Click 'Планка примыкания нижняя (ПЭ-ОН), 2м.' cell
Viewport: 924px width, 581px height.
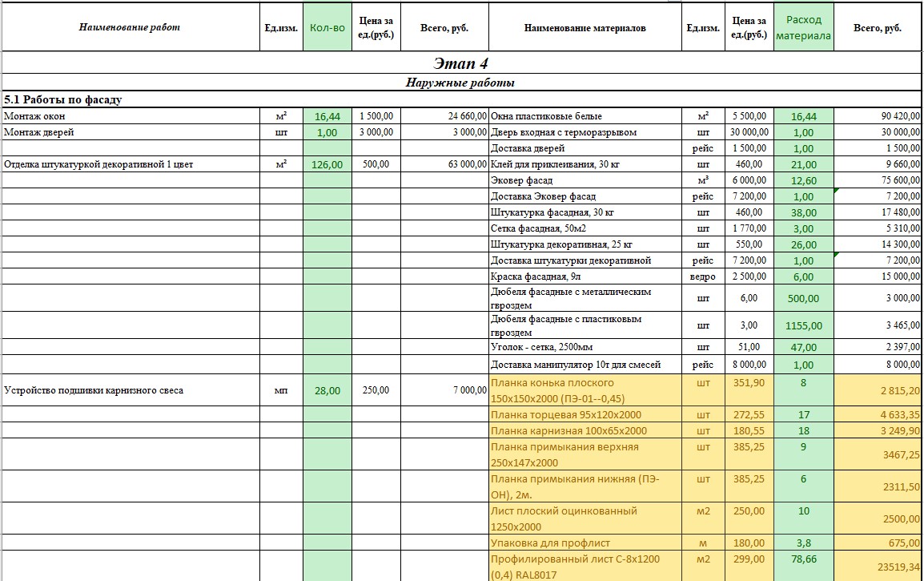[x=585, y=486]
